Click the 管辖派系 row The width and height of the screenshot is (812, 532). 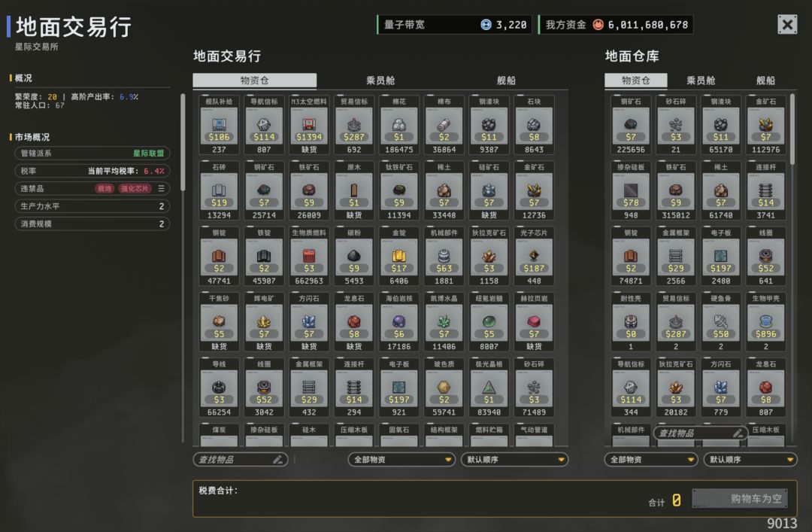tap(92, 154)
